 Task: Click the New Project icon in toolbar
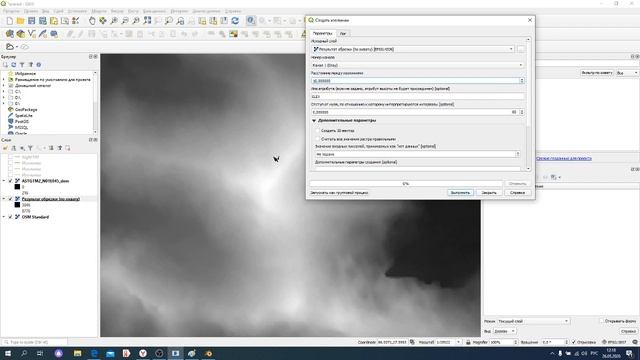pos(9,21)
